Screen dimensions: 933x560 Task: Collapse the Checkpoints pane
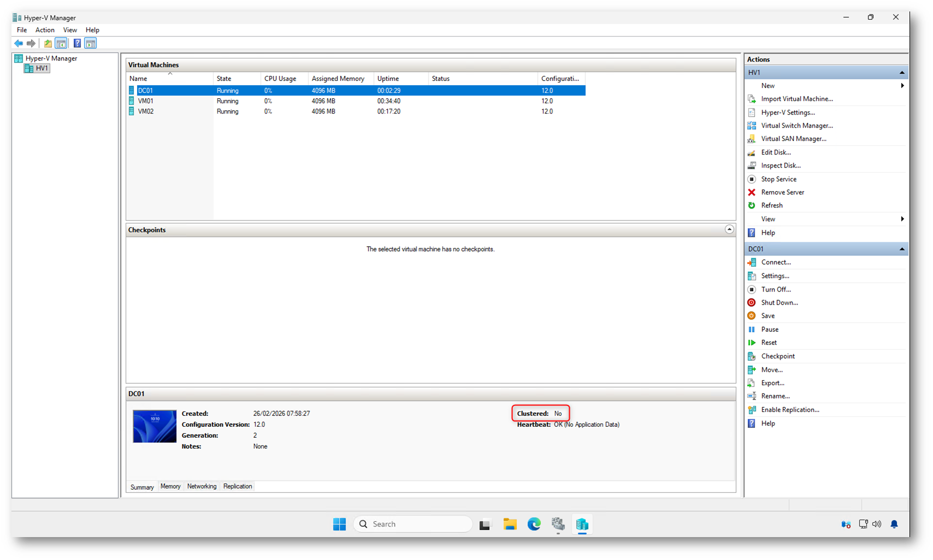(x=729, y=230)
